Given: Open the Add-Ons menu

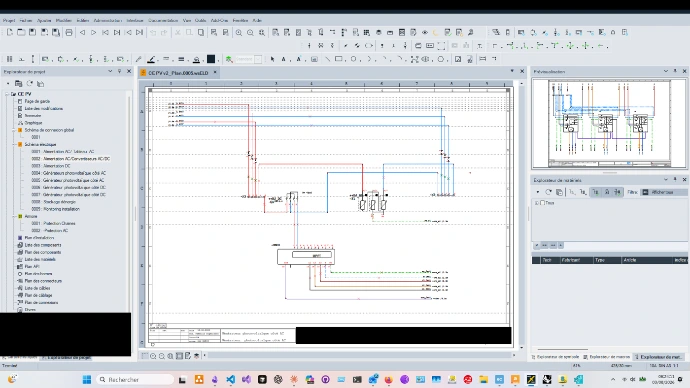Looking at the screenshot, I should tap(219, 20).
